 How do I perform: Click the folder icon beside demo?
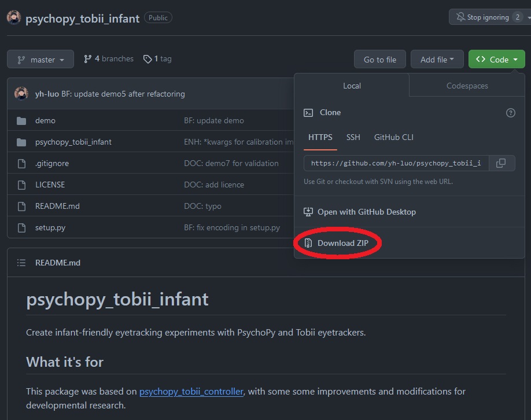coord(21,120)
